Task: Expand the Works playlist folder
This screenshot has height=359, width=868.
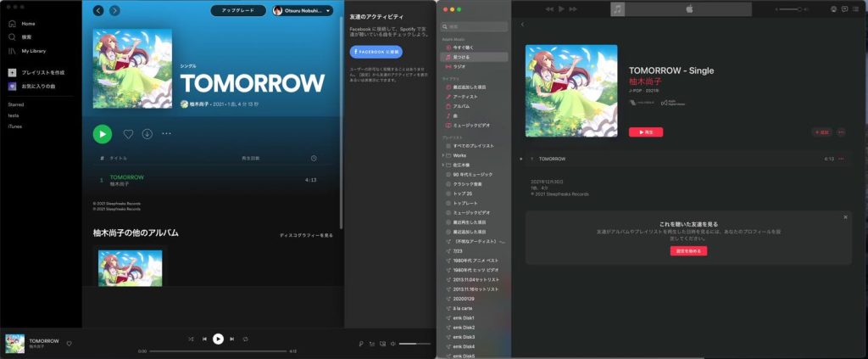Action: [x=442, y=155]
